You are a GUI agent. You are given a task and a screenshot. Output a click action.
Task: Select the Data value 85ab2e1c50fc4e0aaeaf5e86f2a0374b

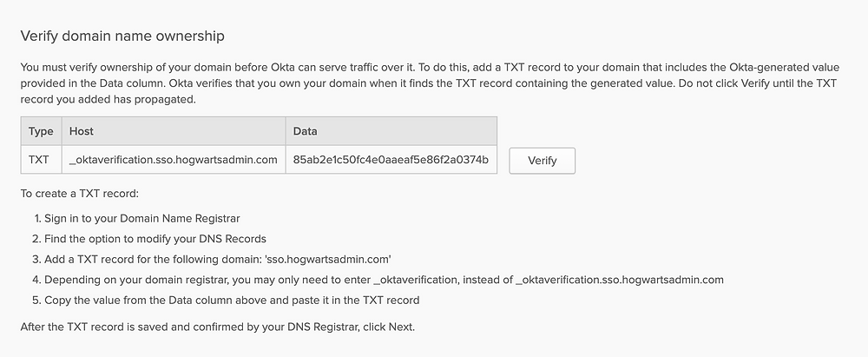[x=391, y=160]
